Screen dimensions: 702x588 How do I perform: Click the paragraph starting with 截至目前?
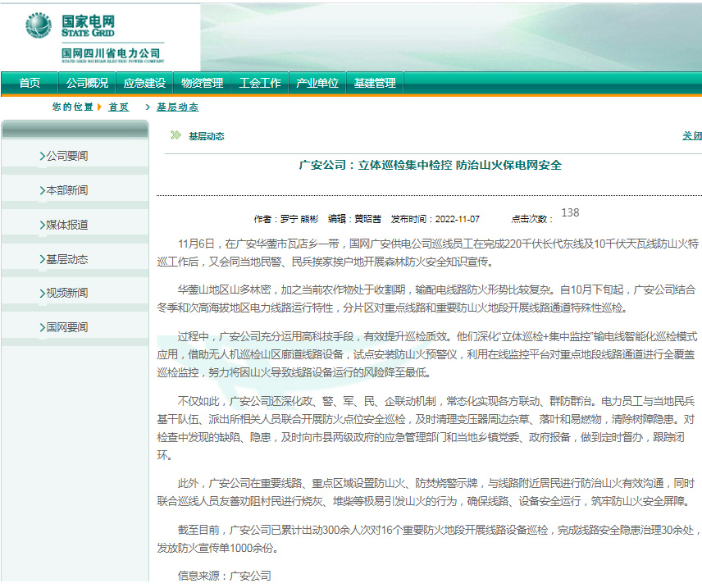click(427, 539)
